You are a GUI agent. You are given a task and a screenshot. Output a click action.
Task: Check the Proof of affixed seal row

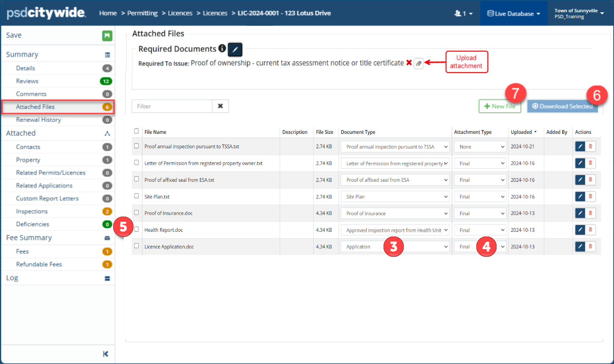tap(136, 179)
